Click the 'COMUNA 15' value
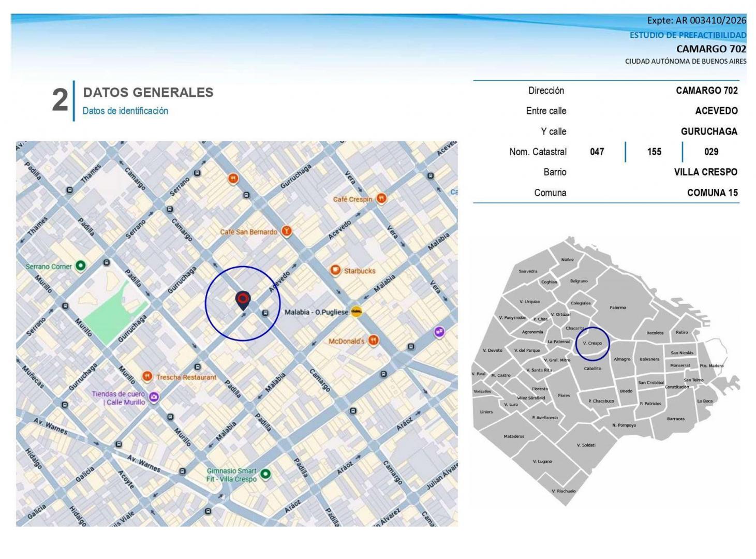The image size is (756, 559). point(713,193)
